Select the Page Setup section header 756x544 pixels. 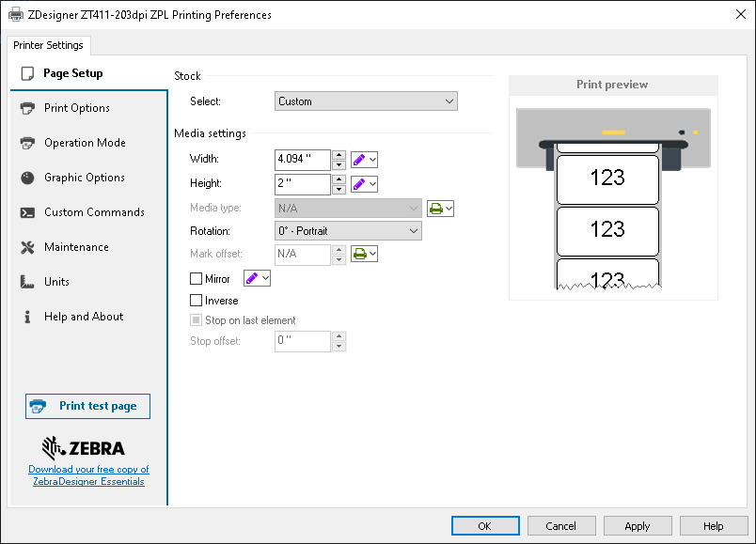tap(74, 73)
